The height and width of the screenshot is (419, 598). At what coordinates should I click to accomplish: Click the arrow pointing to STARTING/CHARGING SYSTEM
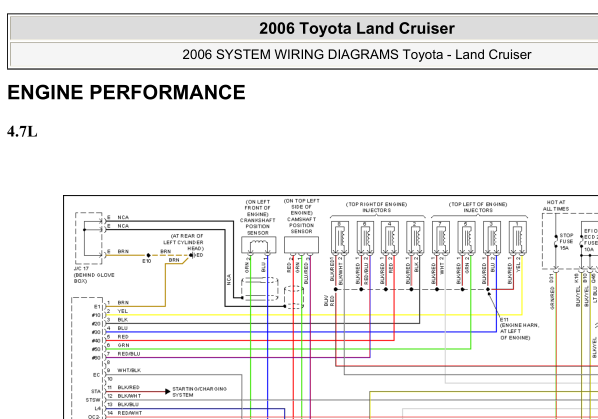(x=167, y=392)
